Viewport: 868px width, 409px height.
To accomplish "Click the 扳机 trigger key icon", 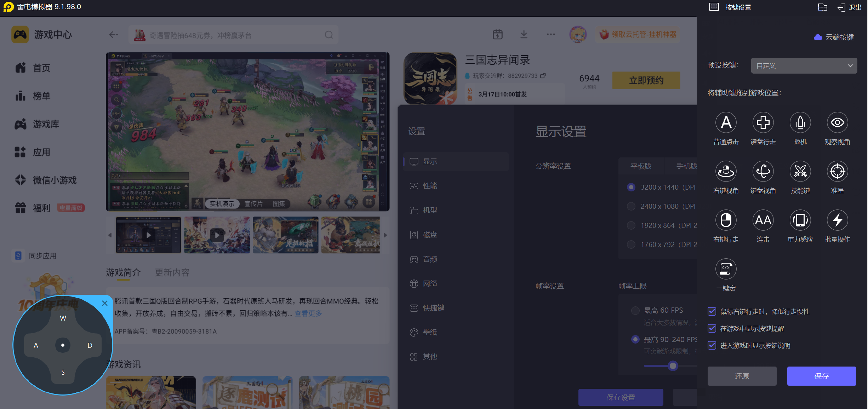I will [x=800, y=123].
